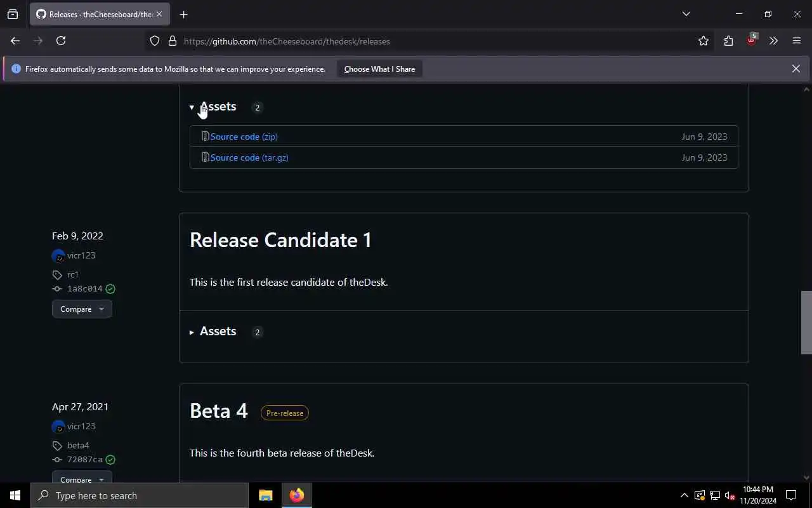The image size is (812, 508).
Task: Click vicr123 avatar under Feb 9, 2022
Action: pyautogui.click(x=58, y=256)
